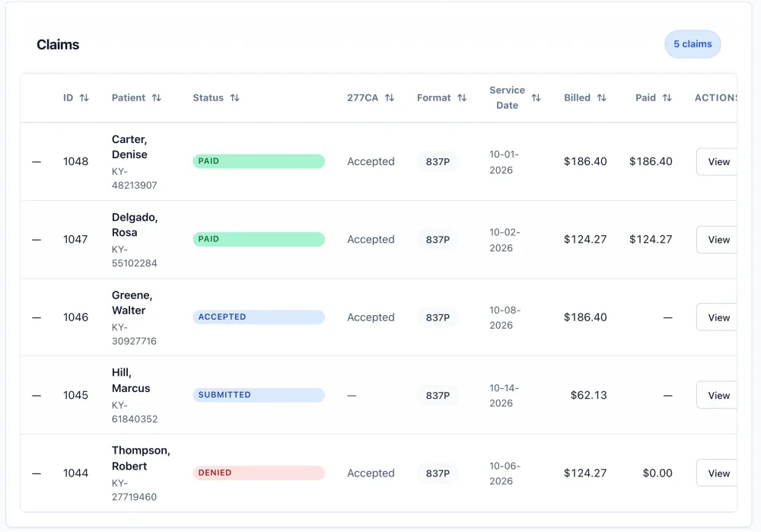761x532 pixels.
Task: Click the Claims heading
Action: click(x=58, y=45)
